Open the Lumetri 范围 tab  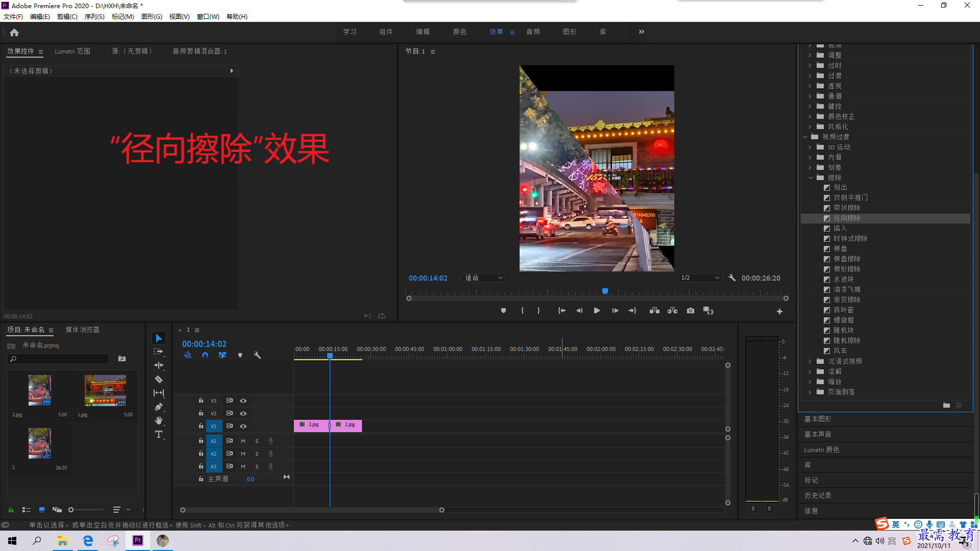pos(72,52)
